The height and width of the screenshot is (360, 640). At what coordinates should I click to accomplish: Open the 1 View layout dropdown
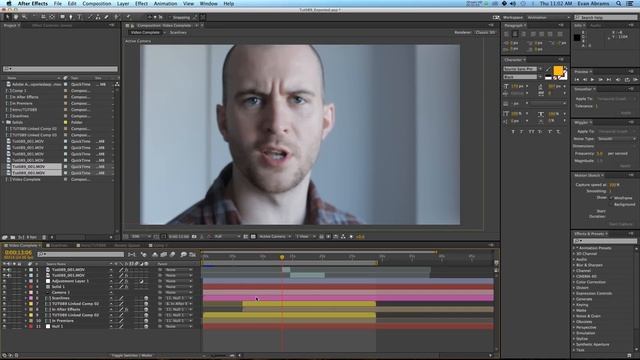[x=305, y=236]
